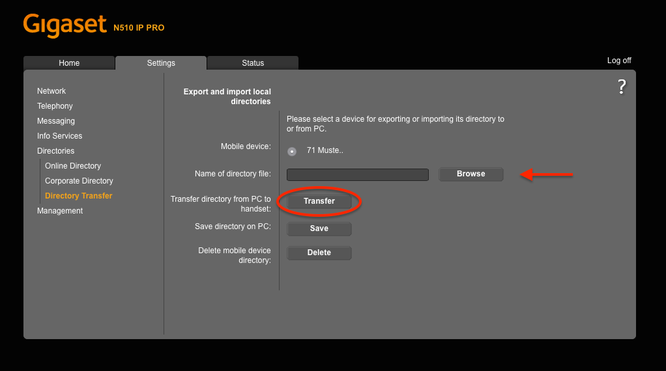Collapse the Directories section
Viewport: 666px width, 371px height.
(x=56, y=151)
